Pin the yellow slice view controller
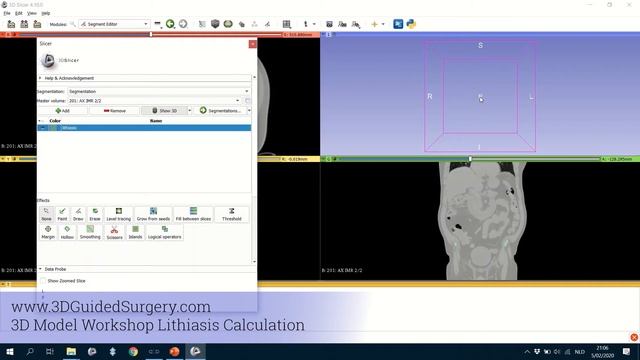 [x=2, y=159]
